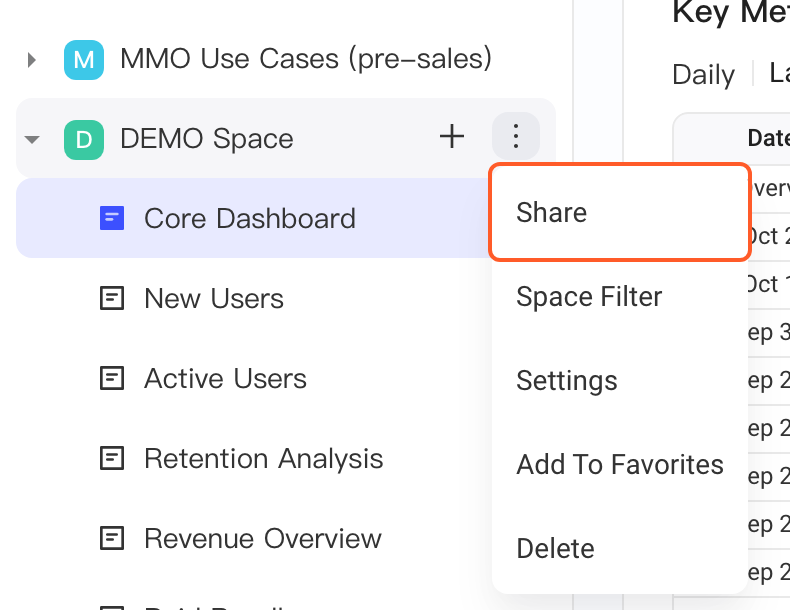Viewport: 790px width, 610px height.
Task: Click the Daily granularity selector
Action: (x=703, y=75)
